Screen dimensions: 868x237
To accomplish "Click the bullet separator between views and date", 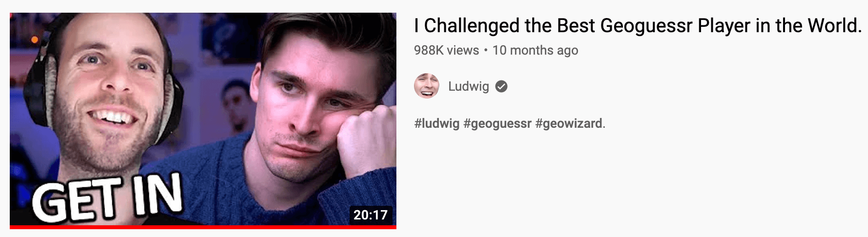I will (486, 51).
